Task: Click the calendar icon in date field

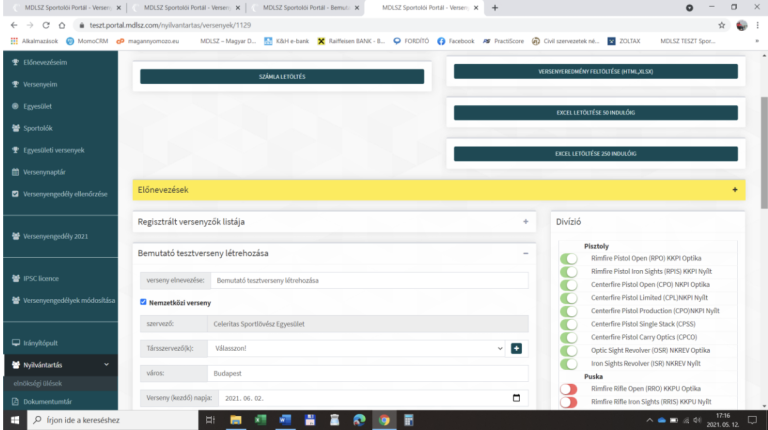Action: click(x=516, y=397)
